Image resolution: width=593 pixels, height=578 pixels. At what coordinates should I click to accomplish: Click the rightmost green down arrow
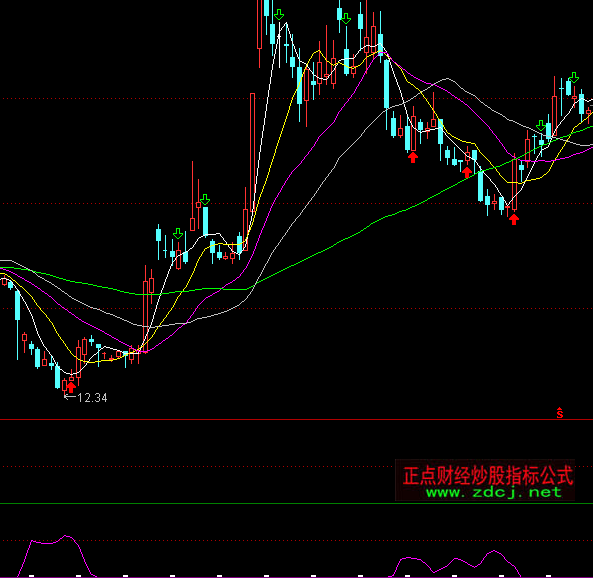coord(574,78)
